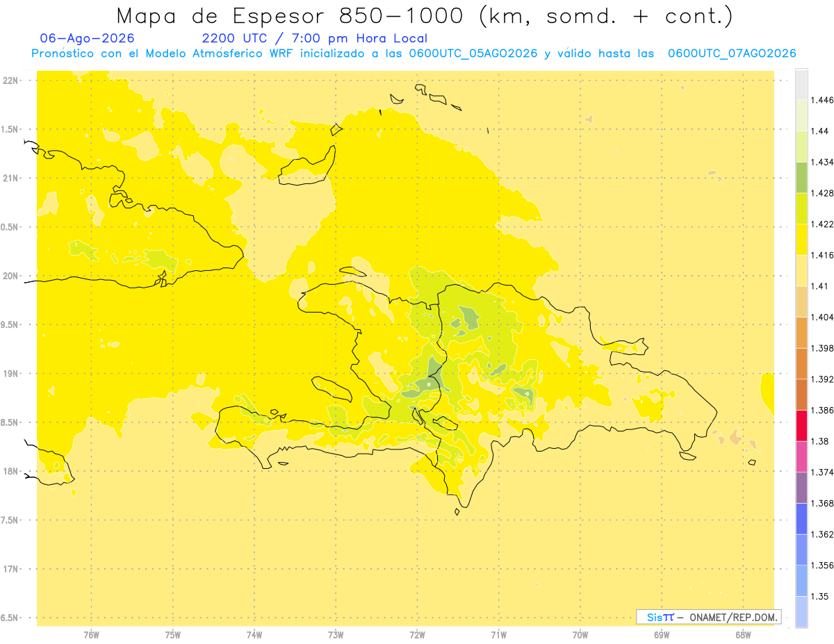
Task: Click the legend value 1.35
Action: click(819, 596)
